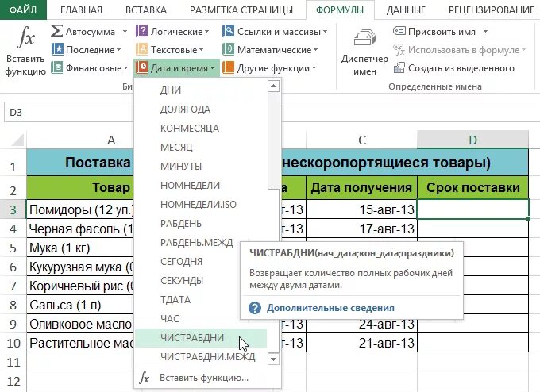
Task: Open the Последние functions dropdown
Action: pyautogui.click(x=118, y=50)
